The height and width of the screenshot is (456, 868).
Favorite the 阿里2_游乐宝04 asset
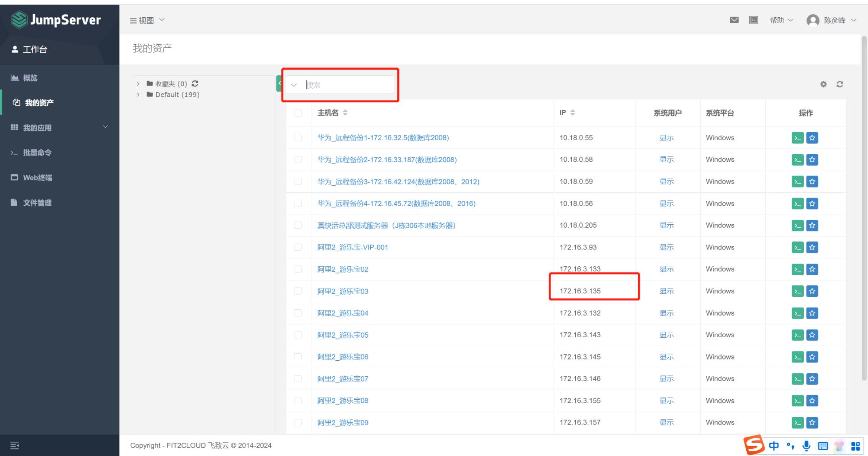(812, 313)
